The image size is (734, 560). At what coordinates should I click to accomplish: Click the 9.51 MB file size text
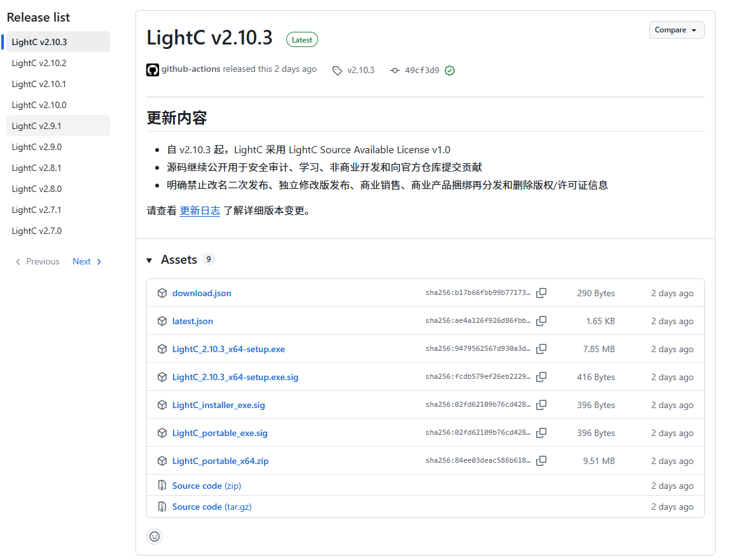pyautogui.click(x=599, y=461)
